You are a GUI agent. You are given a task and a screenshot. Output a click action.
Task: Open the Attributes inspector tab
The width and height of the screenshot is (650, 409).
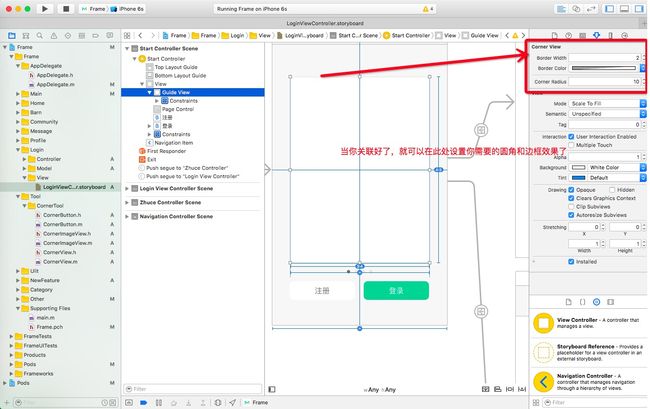pyautogui.click(x=597, y=36)
